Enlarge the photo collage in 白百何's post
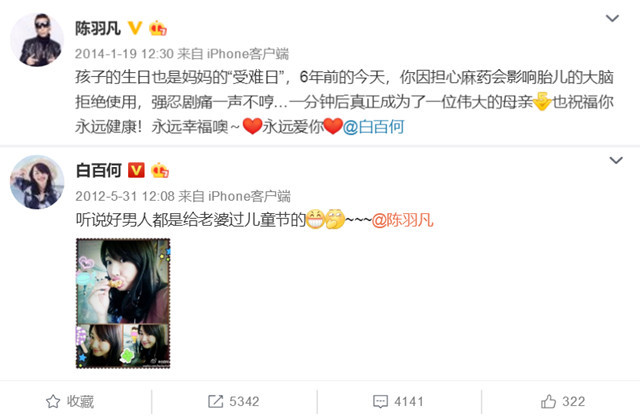This screenshot has height=420, width=640. pyautogui.click(x=123, y=303)
